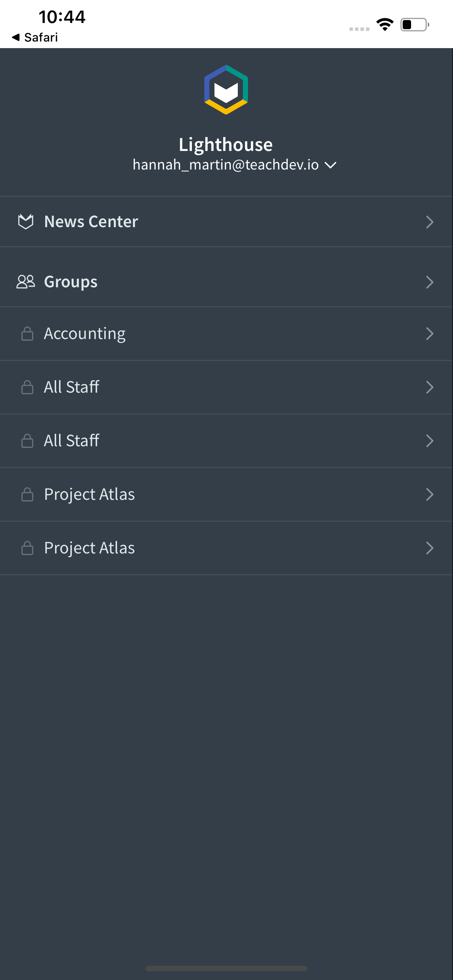The height and width of the screenshot is (980, 453).
Task: Open the first Project Atlas group
Action: [x=89, y=494]
